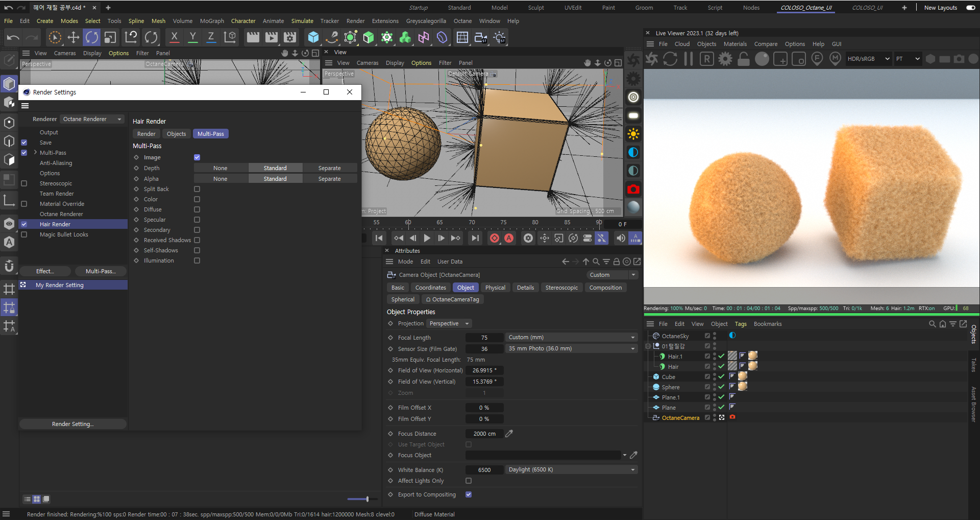Add a Cube primitive from toolbar
The width and height of the screenshot is (980, 520).
click(x=313, y=37)
